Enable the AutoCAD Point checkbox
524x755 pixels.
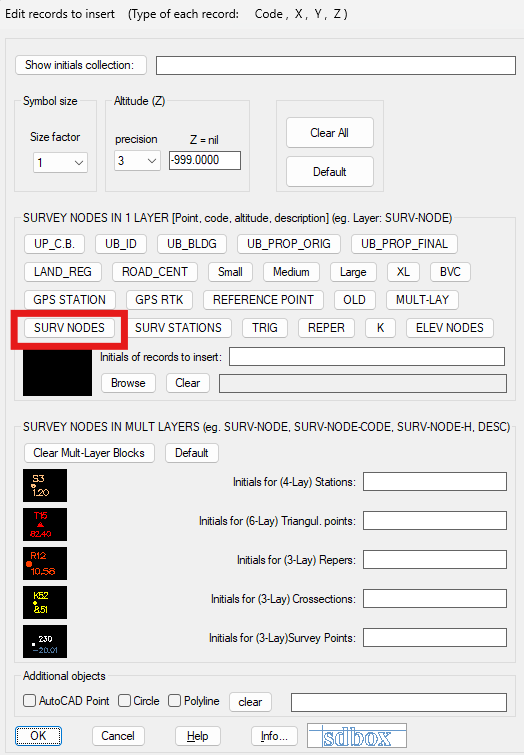click(x=29, y=701)
